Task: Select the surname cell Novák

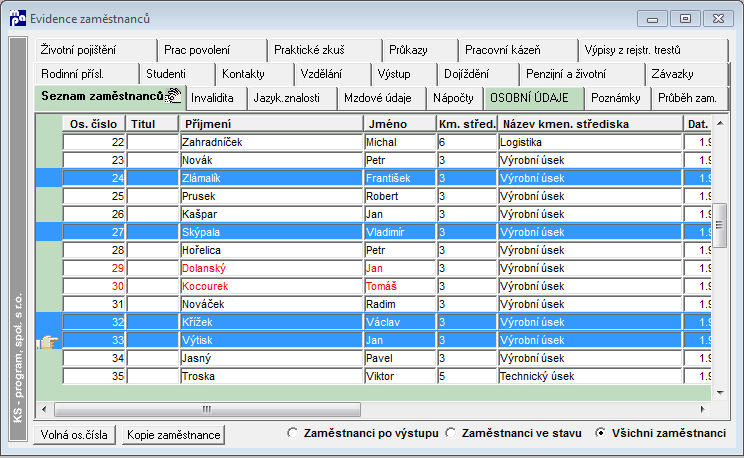Action: 271,160
